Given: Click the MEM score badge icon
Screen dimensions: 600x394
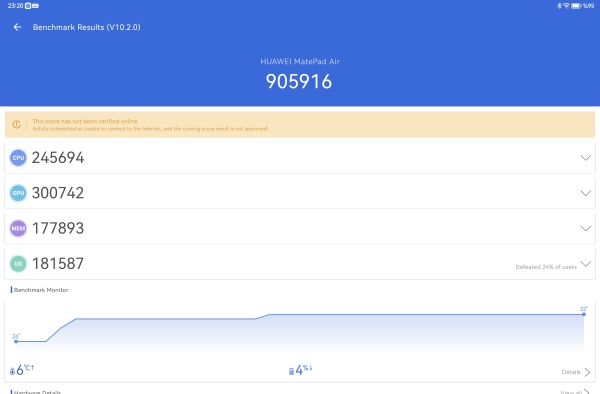Looking at the screenshot, I should pos(18,228).
